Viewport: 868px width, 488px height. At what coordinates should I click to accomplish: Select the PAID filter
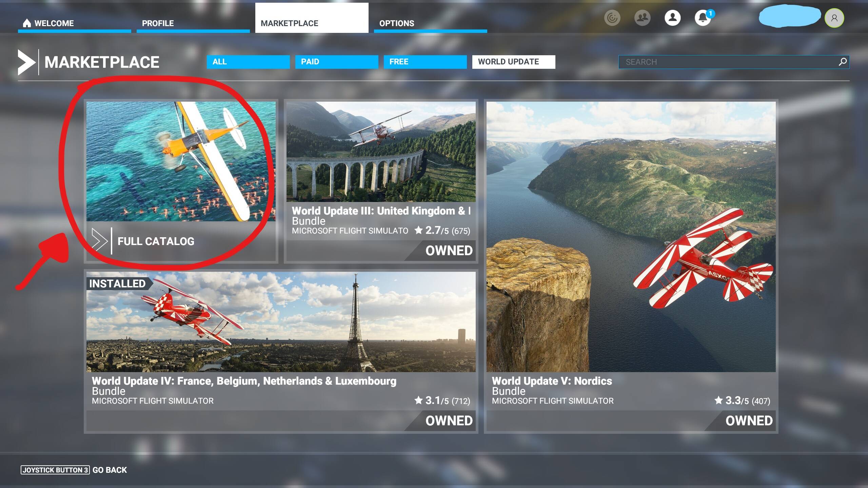coord(336,62)
